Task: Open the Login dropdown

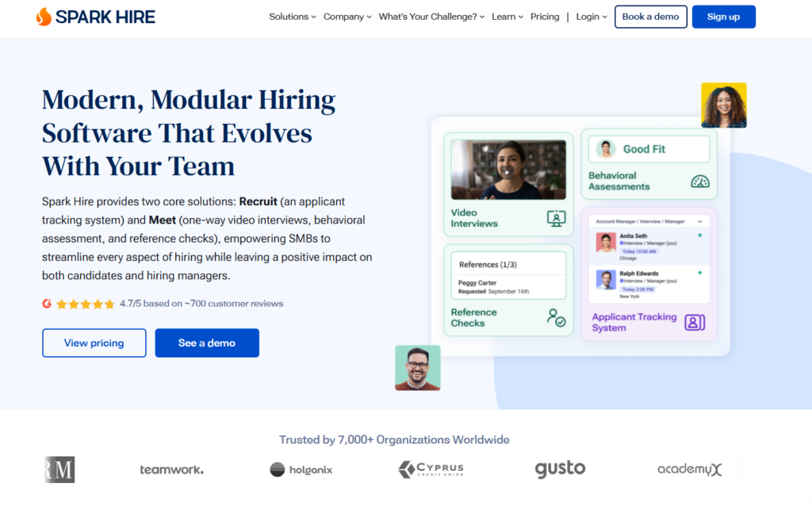Action: point(592,17)
